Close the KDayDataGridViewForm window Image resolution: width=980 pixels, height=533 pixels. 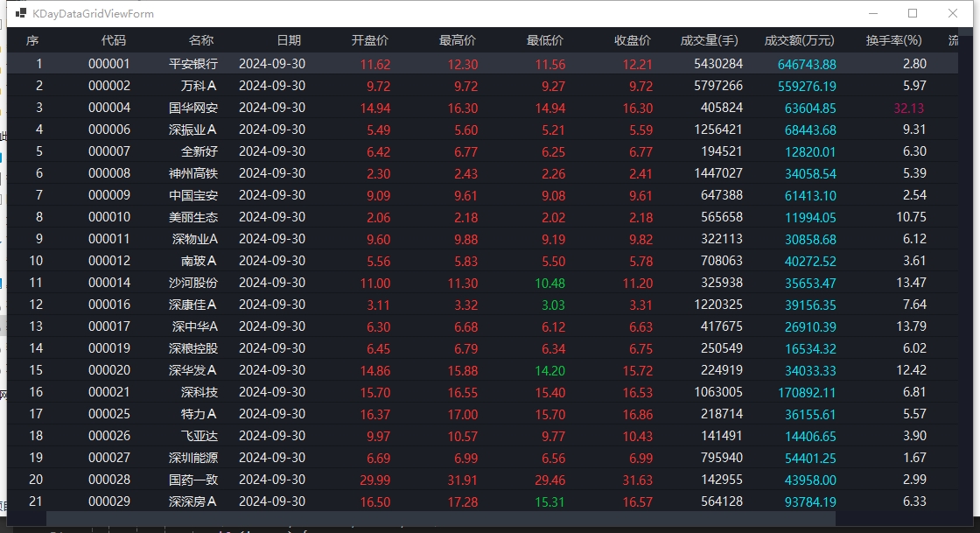coord(953,13)
